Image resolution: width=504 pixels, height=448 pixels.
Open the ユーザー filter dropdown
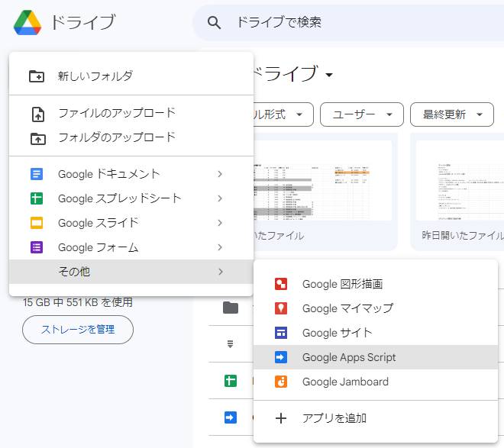[x=362, y=114]
